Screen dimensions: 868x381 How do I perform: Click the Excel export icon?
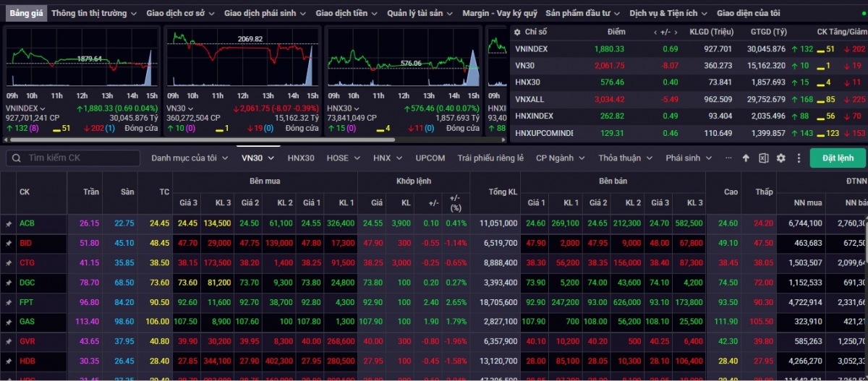(763, 158)
